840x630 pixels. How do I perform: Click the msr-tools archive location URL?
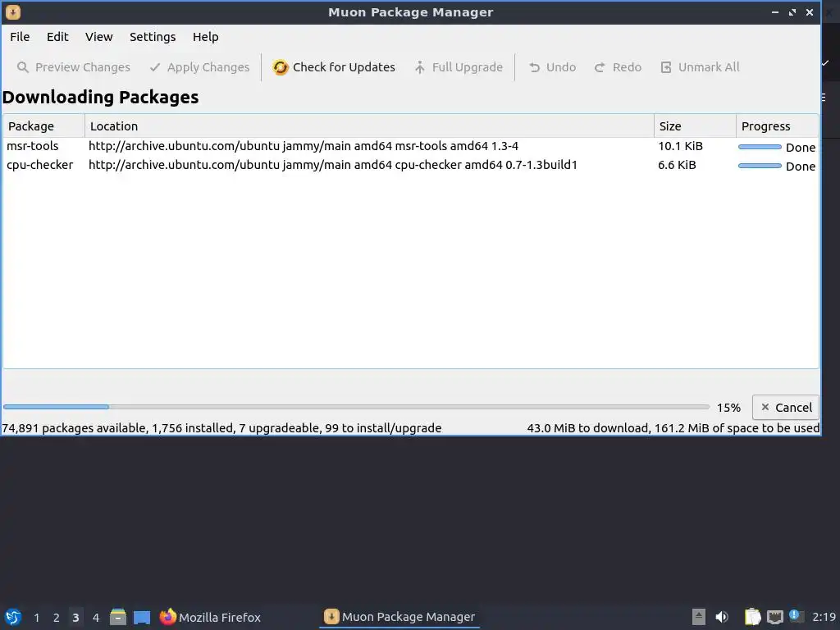(304, 146)
